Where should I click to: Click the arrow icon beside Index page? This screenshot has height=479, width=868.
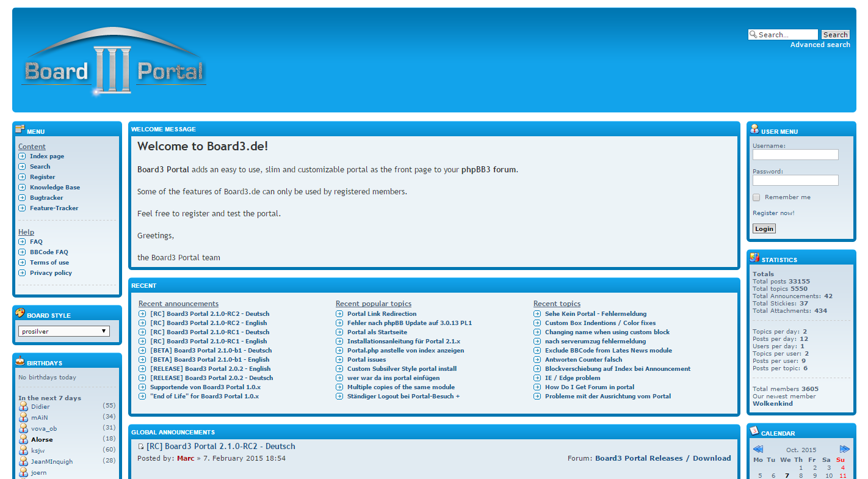click(22, 156)
